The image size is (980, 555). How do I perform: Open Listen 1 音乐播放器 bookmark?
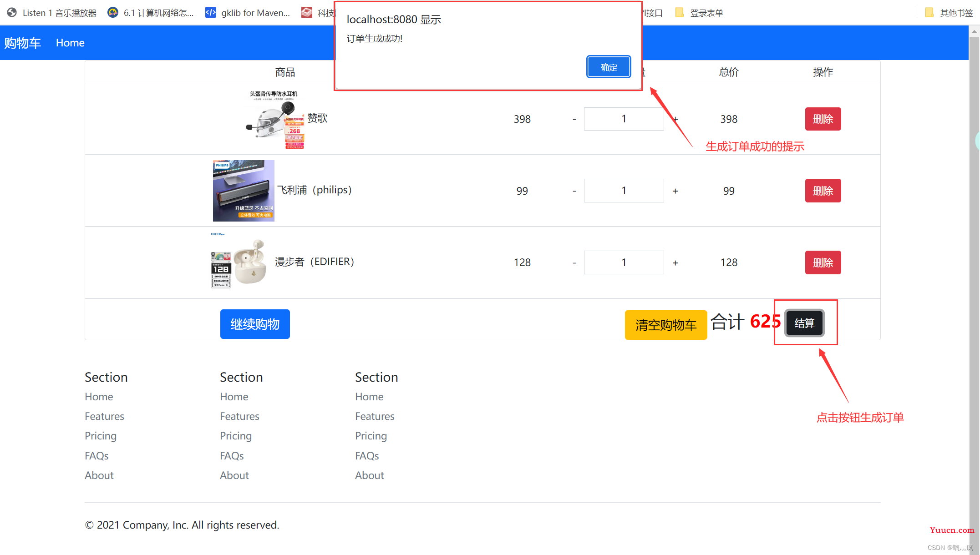tap(52, 13)
